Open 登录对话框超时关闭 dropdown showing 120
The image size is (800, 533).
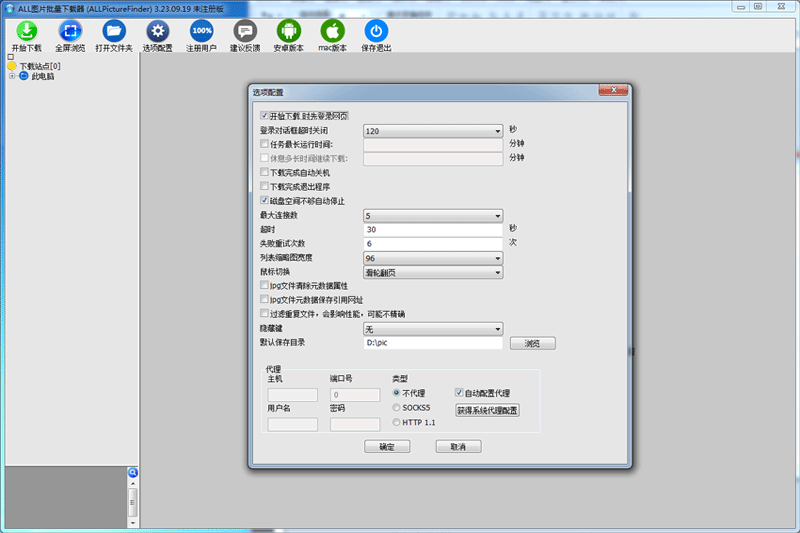(433, 131)
